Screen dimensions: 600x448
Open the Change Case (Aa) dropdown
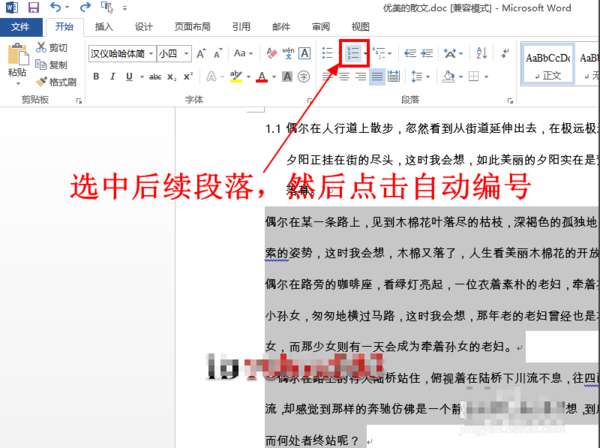pos(243,54)
